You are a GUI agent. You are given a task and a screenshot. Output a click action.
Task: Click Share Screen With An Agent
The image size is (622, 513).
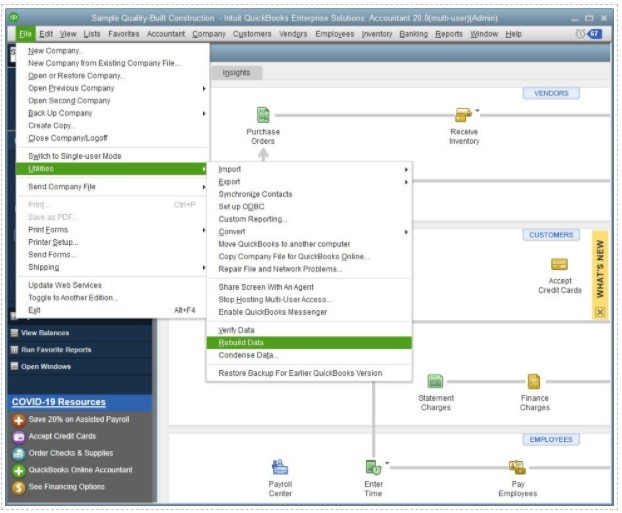(309, 287)
